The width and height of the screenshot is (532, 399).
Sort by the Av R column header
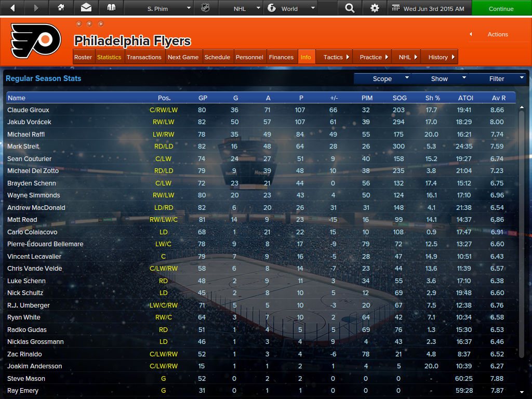[x=499, y=98]
